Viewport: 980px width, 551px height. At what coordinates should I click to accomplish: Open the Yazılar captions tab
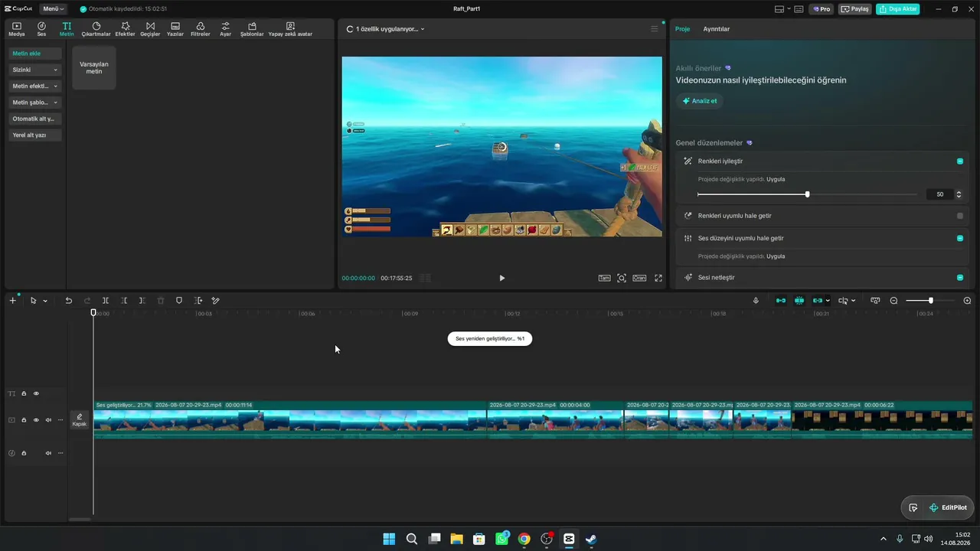(x=175, y=29)
